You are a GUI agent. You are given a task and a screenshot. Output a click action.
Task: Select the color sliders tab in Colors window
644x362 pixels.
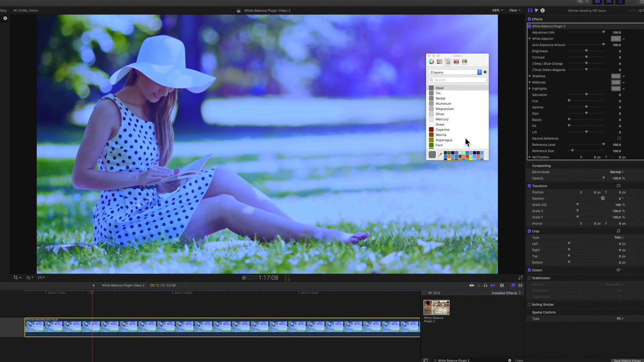pyautogui.click(x=440, y=62)
